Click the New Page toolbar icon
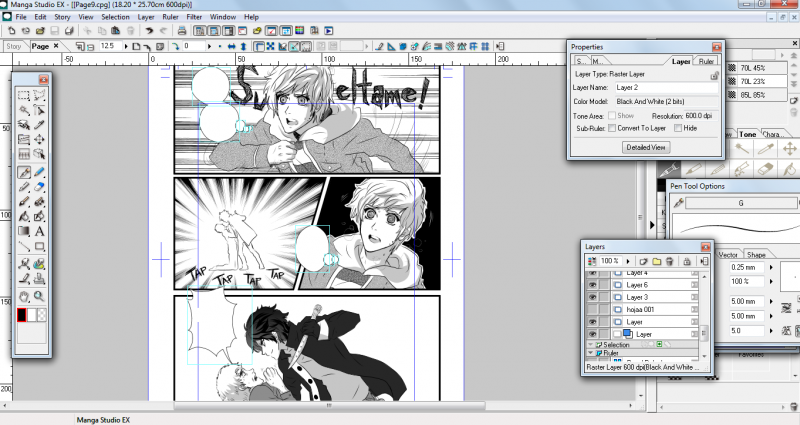 point(11,31)
